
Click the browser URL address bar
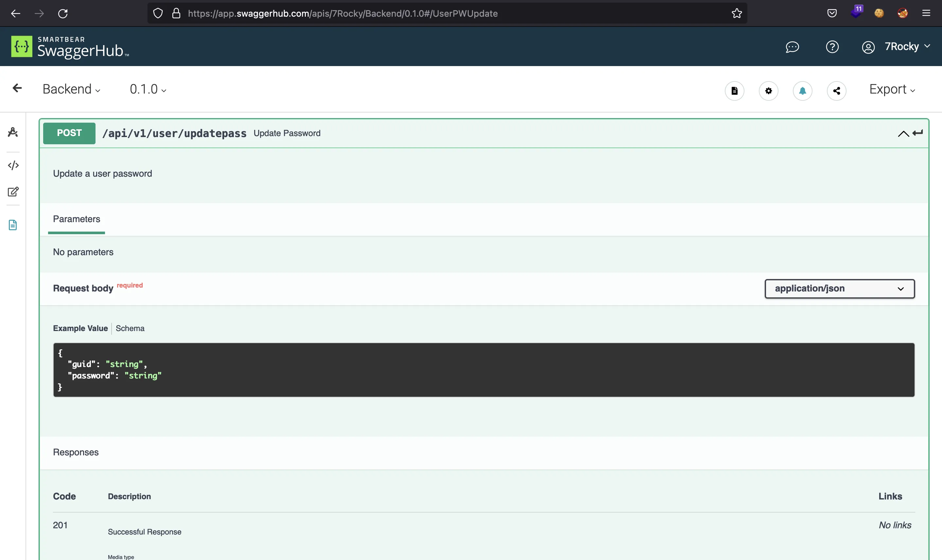[x=447, y=14]
